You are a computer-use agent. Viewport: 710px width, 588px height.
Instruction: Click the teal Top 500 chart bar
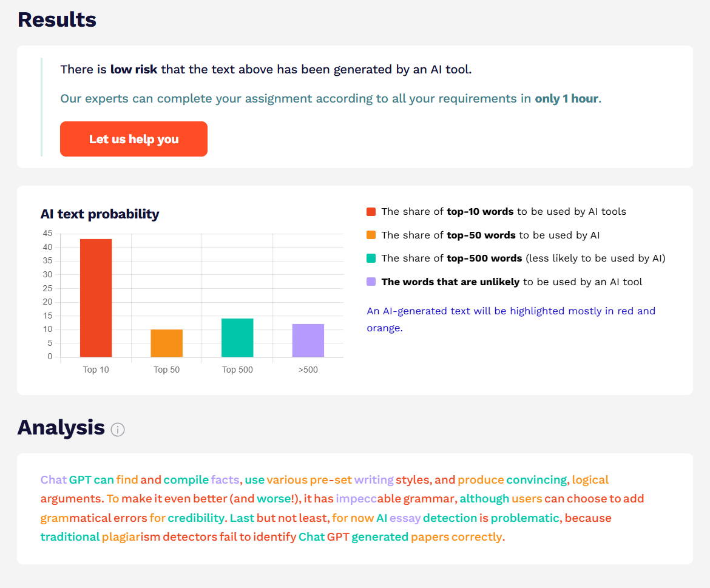click(237, 337)
